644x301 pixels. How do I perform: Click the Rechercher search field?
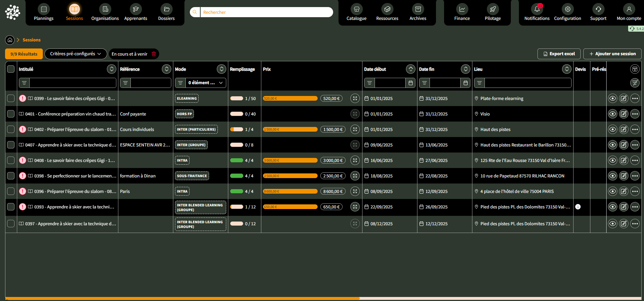pyautogui.click(x=266, y=12)
